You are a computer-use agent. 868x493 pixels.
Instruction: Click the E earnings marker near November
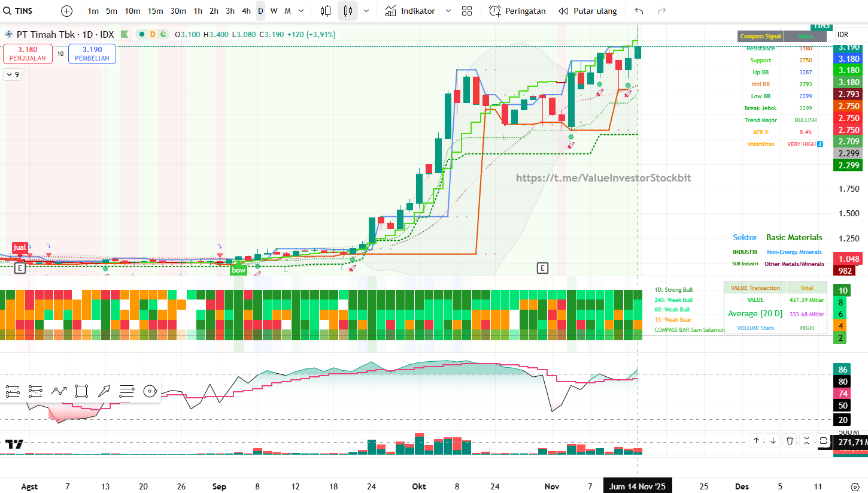[x=543, y=268]
